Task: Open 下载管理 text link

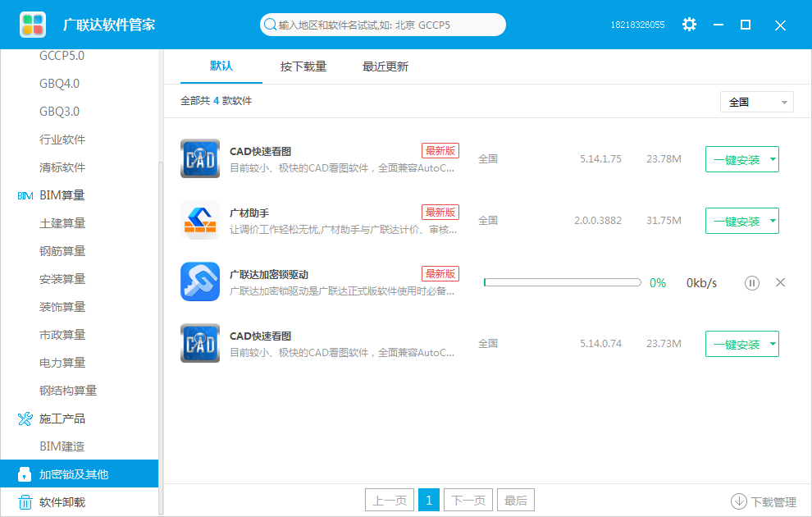Action: (773, 502)
